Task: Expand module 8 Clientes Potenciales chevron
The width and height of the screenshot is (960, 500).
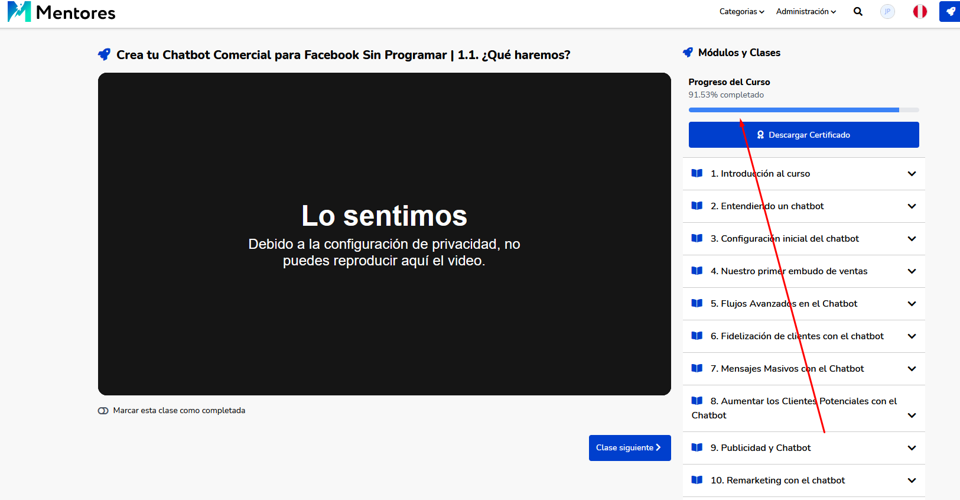Action: tap(912, 416)
